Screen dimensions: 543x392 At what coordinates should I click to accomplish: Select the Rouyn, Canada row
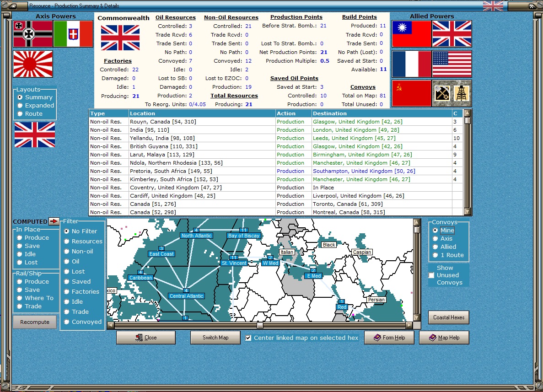(x=276, y=122)
